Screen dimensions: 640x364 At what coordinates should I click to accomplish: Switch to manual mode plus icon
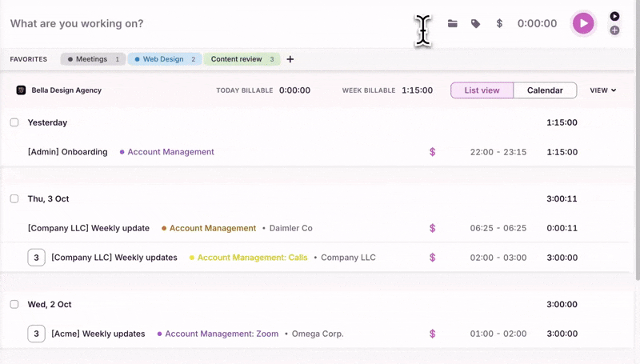click(614, 30)
